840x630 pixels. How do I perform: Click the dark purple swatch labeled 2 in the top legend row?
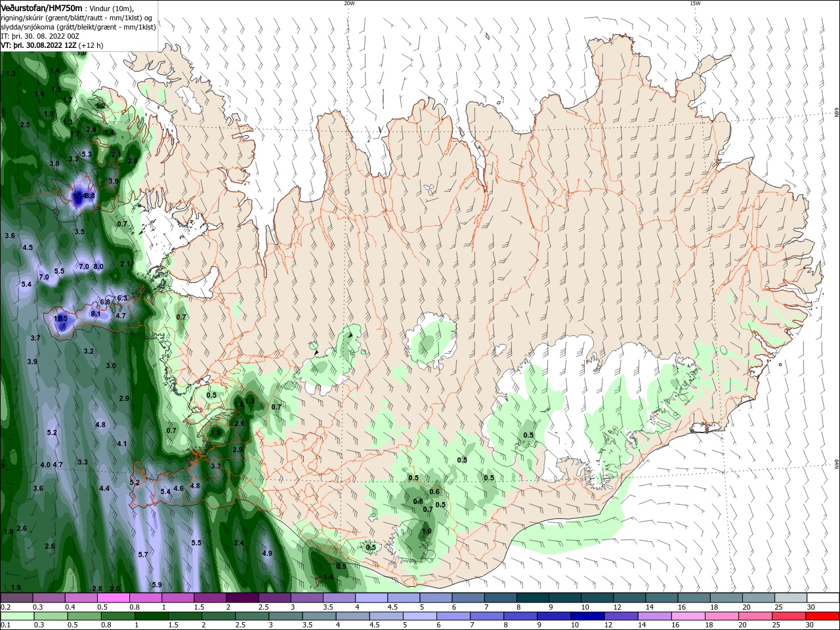(242, 598)
